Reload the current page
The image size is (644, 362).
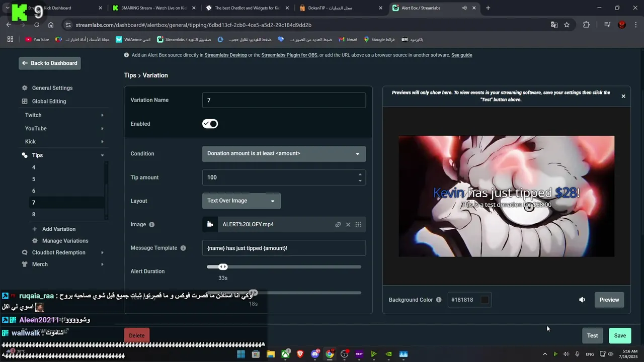[x=37, y=25]
